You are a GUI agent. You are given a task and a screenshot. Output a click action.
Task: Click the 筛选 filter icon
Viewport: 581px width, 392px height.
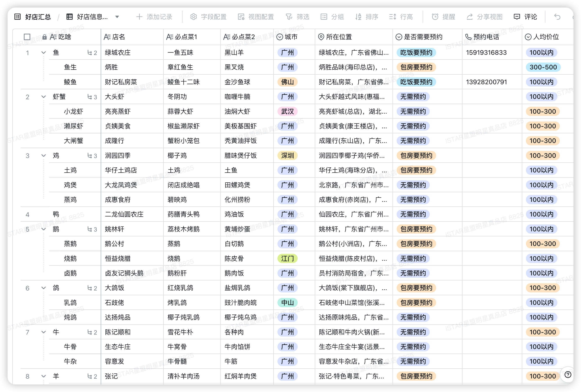289,17
